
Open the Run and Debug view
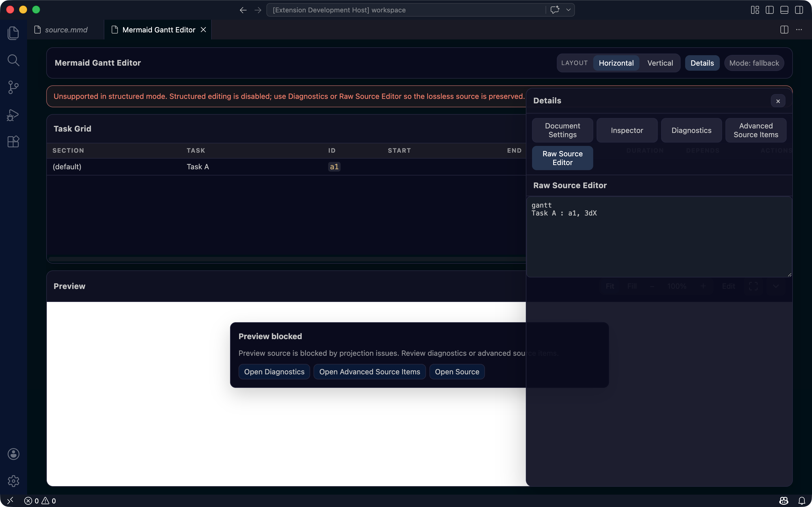tap(13, 115)
